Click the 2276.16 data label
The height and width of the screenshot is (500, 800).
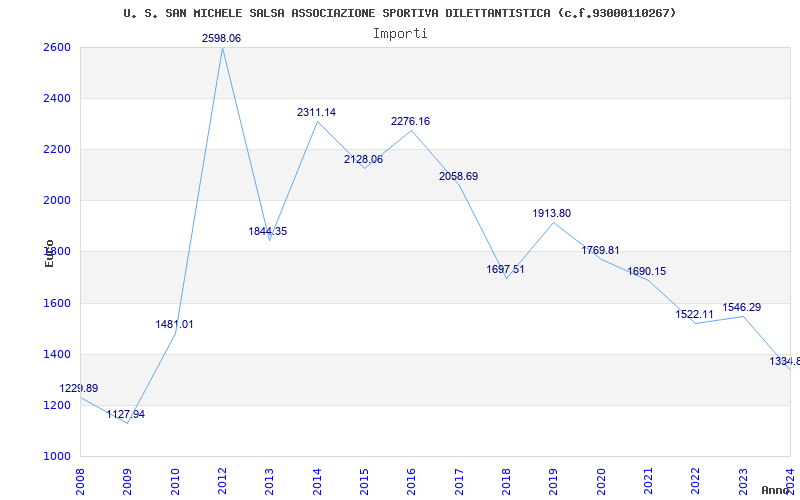410,121
